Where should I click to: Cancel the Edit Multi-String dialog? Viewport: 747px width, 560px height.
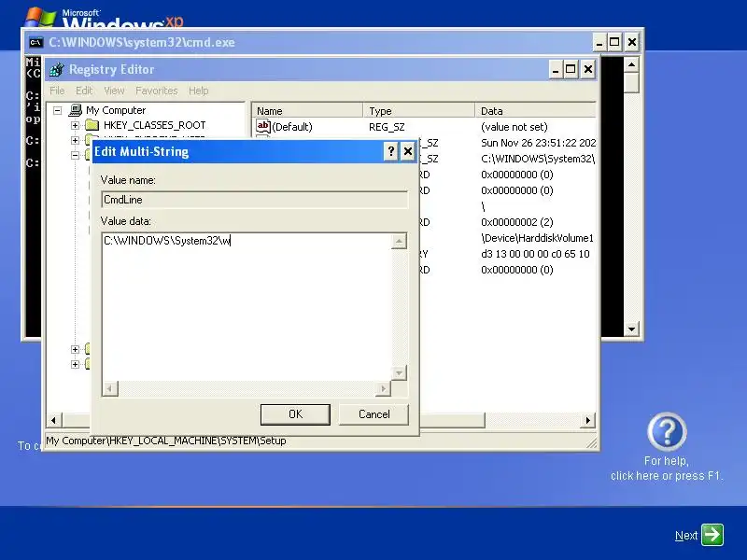point(373,414)
